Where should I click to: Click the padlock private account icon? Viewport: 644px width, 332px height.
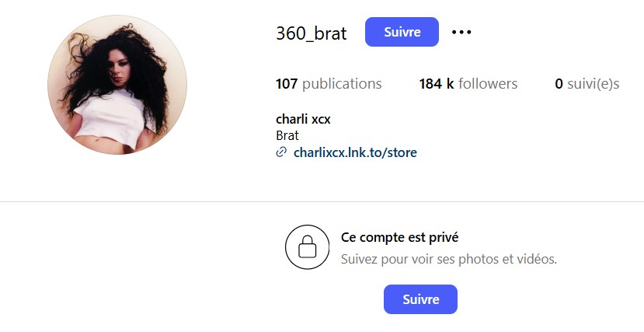(307, 247)
